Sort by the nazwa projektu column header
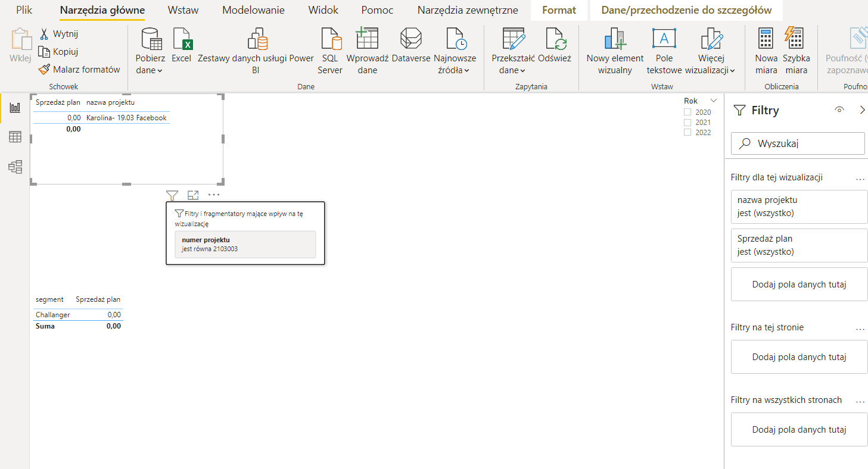This screenshot has width=868, height=469. pos(110,102)
